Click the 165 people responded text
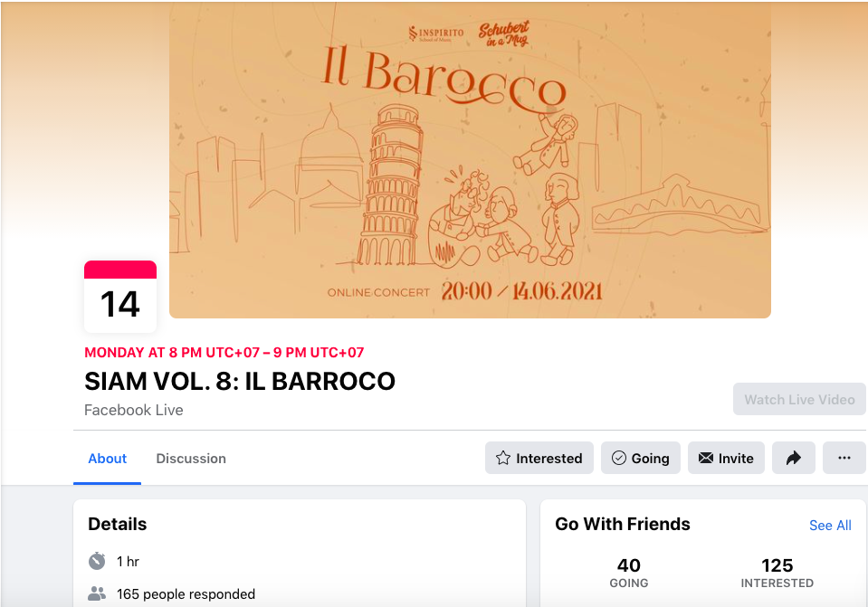Image resolution: width=868 pixels, height=607 pixels. click(186, 593)
